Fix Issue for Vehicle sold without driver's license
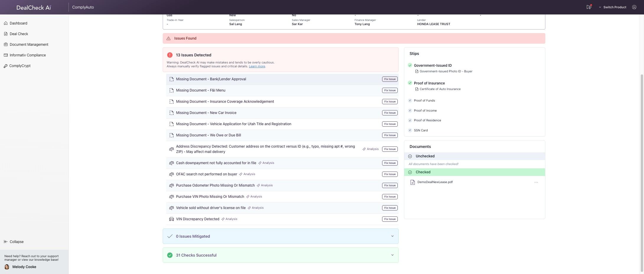 390,208
